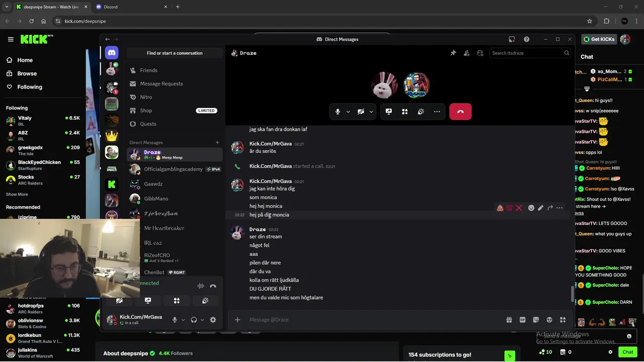The image size is (644, 362).
Task: Click the Message @Draze input field
Action: click(375, 320)
